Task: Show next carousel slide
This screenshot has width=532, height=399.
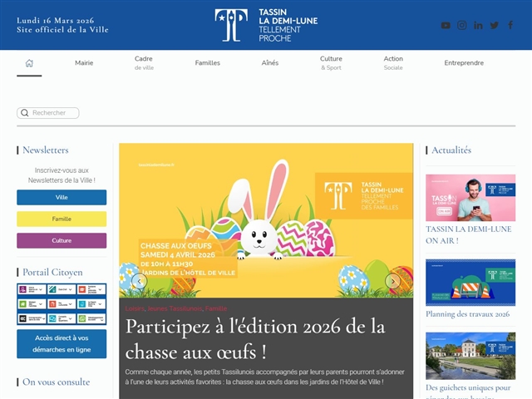Action: click(x=393, y=281)
